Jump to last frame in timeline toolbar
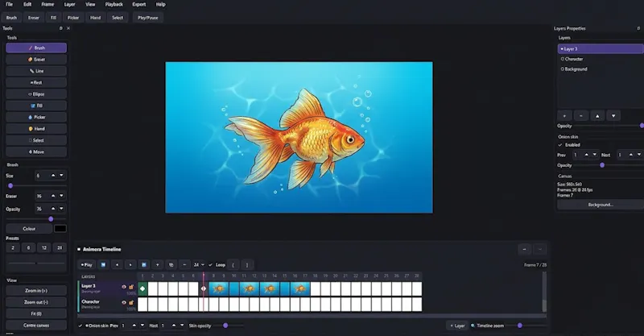 [x=144, y=265]
